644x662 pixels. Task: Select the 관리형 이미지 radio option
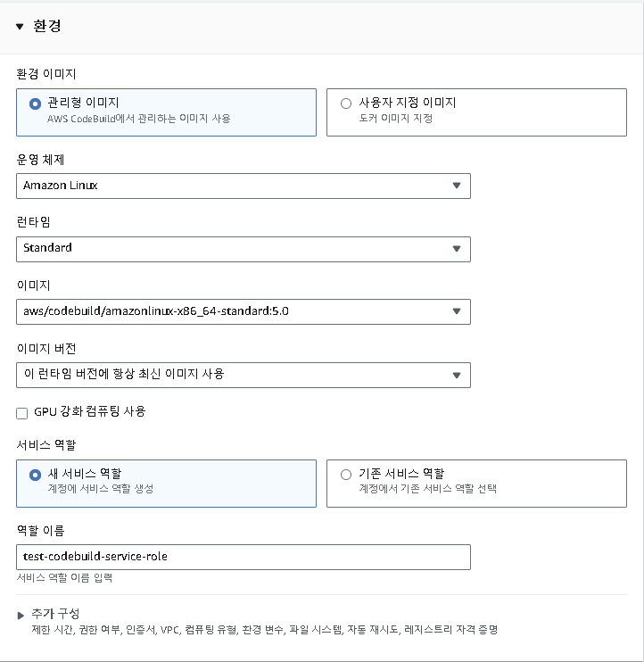[x=35, y=103]
